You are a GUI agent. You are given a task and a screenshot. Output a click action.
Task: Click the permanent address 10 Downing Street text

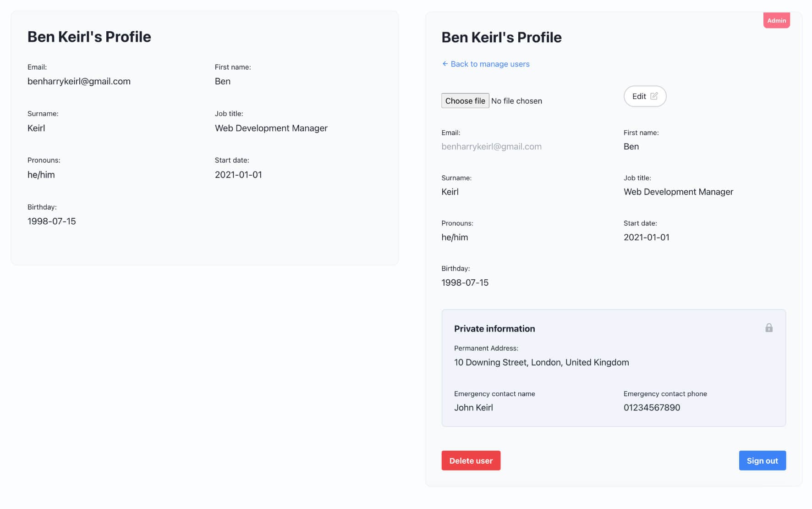tap(541, 362)
